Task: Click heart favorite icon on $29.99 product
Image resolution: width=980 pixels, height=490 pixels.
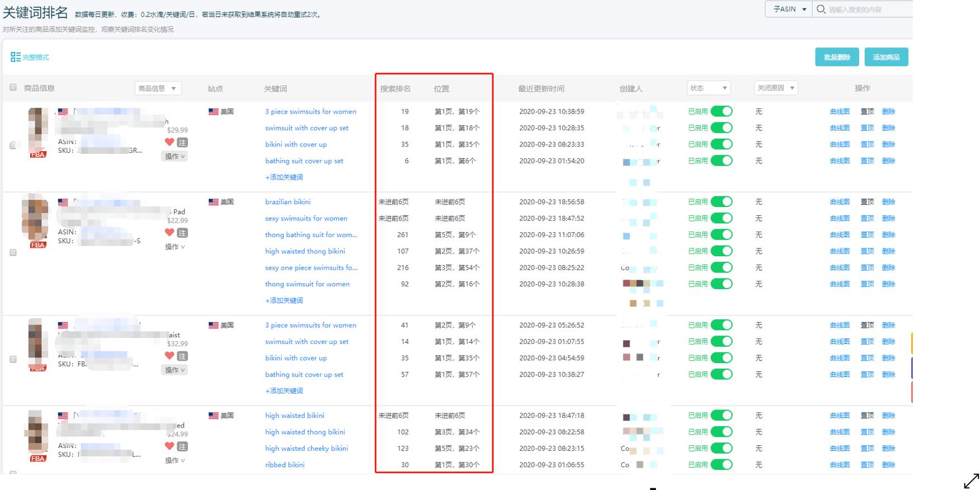Action: coord(170,142)
